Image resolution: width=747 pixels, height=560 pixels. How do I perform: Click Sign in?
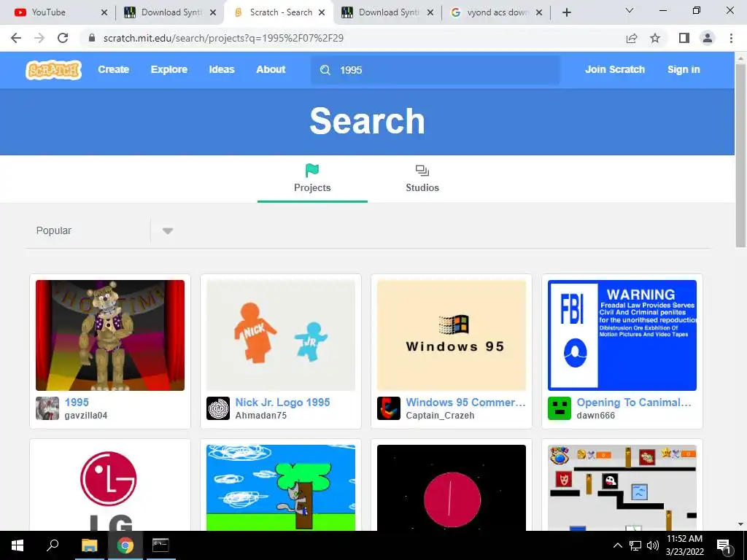click(684, 69)
